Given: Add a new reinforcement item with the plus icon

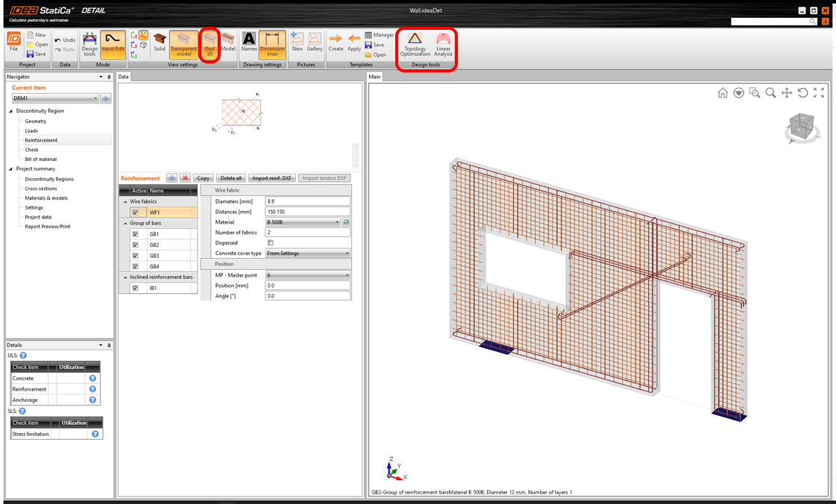Looking at the screenshot, I should (172, 178).
